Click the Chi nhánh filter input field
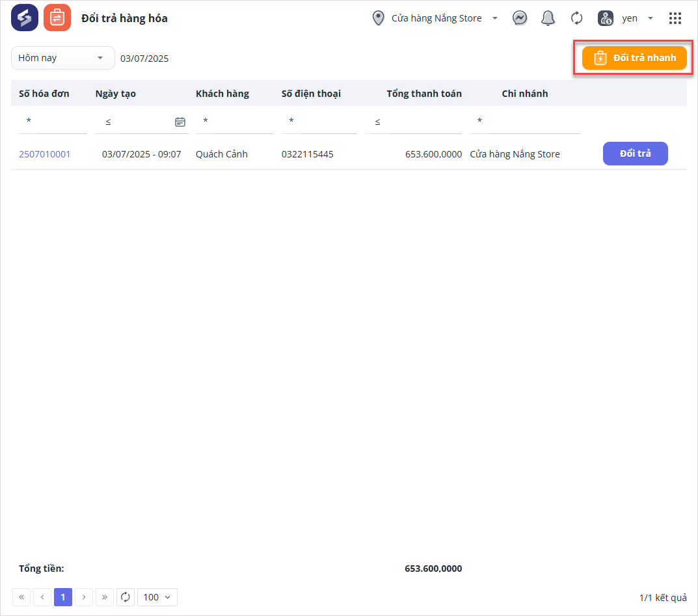 (534, 121)
